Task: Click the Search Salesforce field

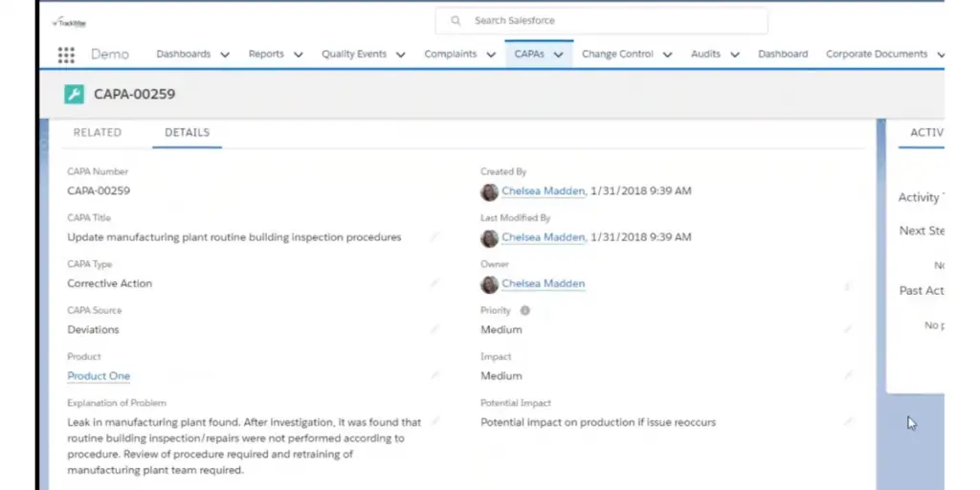Action: tap(601, 21)
